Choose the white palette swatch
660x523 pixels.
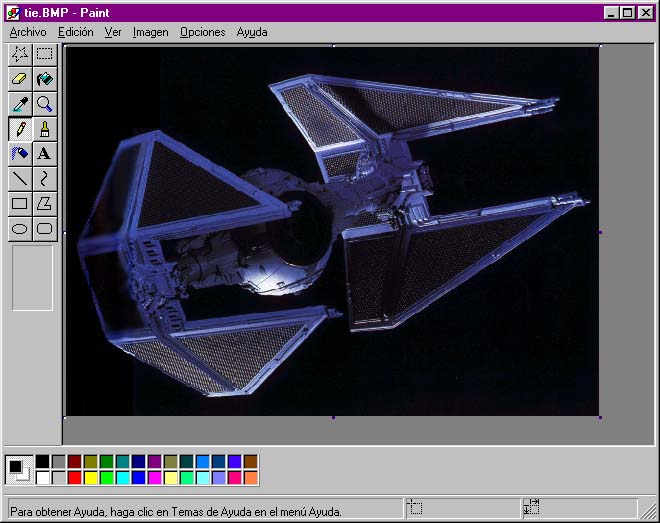(42, 478)
